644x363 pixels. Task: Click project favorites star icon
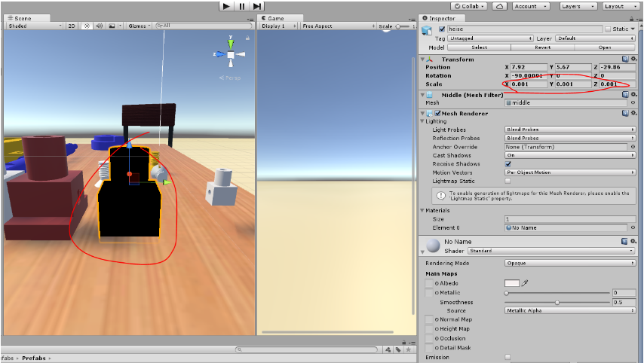[x=408, y=349]
